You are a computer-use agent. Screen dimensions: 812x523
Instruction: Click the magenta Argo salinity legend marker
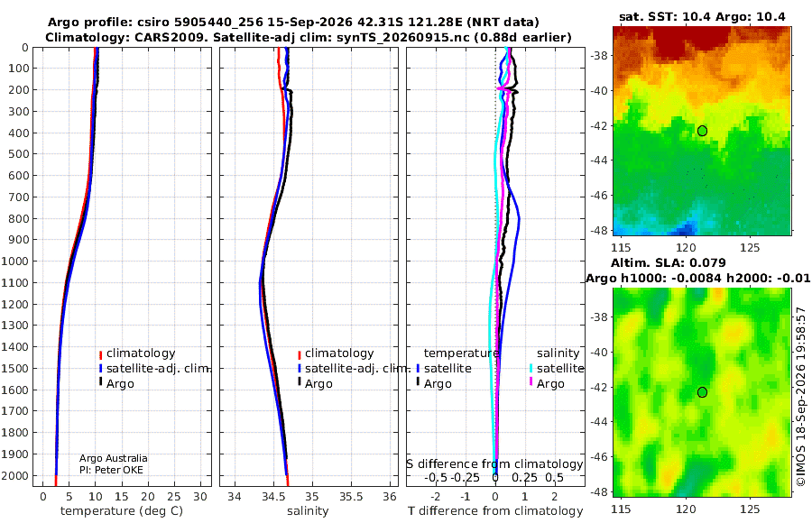pyautogui.click(x=531, y=382)
